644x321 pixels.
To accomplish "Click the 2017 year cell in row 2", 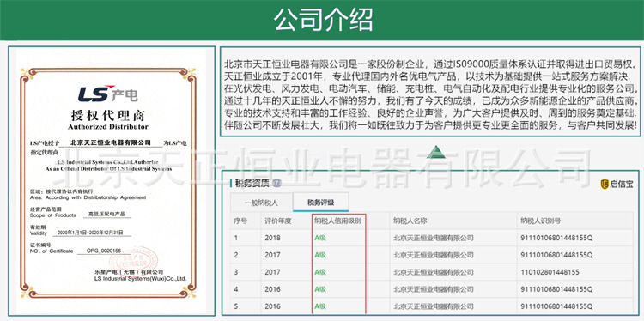I will pyautogui.click(x=273, y=255).
